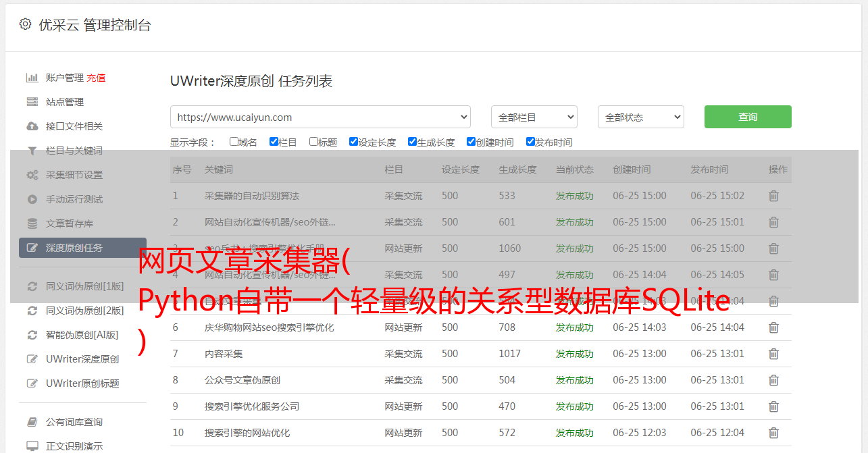Image resolution: width=868 pixels, height=453 pixels.
Task: Click the 站点管理 server icon
Action: coord(32,102)
